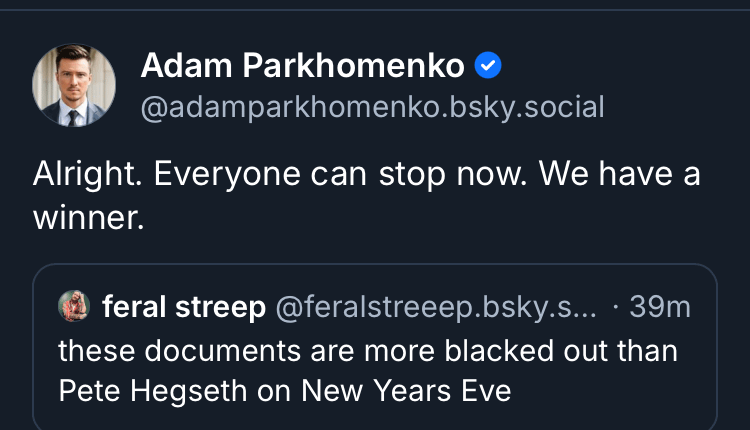This screenshot has width=750, height=430.
Task: Open the @adamparkhomenko.bsky.social handle link
Action: (372, 107)
